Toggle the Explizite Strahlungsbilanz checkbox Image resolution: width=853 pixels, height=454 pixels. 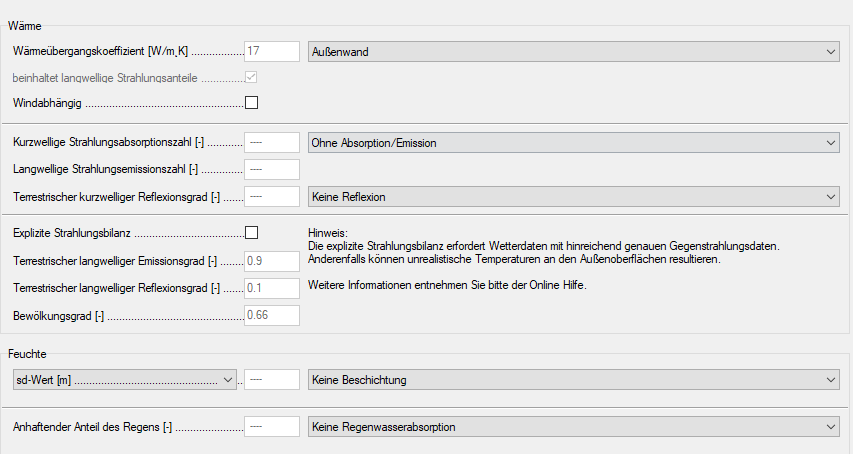[x=251, y=232]
